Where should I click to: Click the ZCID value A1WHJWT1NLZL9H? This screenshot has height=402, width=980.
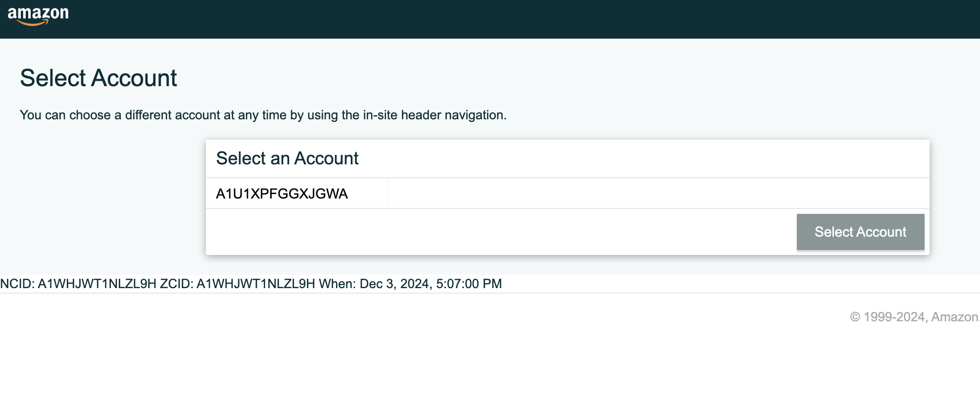[256, 284]
